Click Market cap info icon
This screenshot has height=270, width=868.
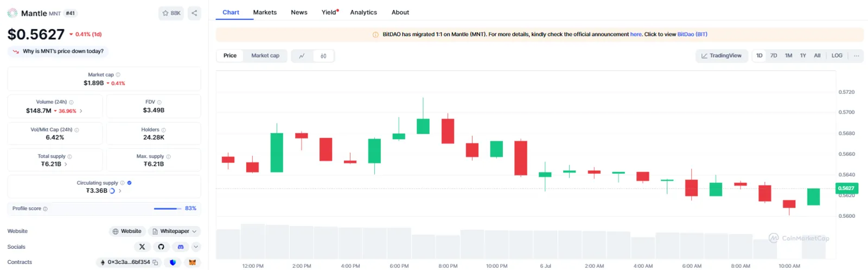118,75
